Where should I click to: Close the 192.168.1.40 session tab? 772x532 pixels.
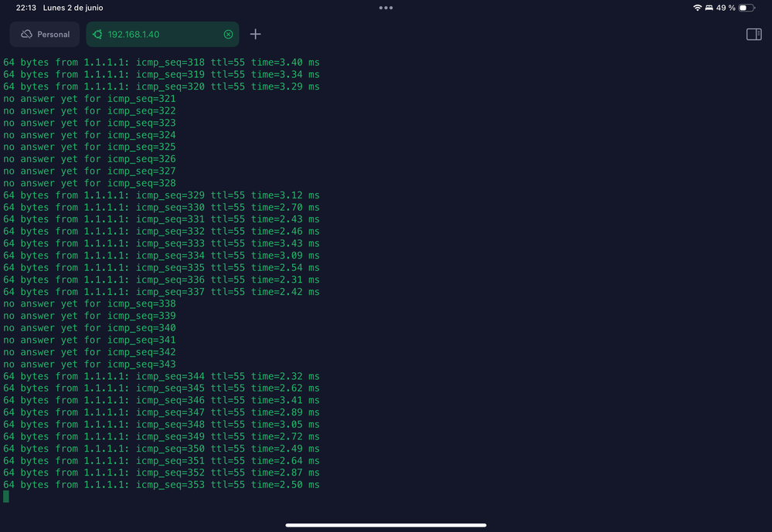228,34
